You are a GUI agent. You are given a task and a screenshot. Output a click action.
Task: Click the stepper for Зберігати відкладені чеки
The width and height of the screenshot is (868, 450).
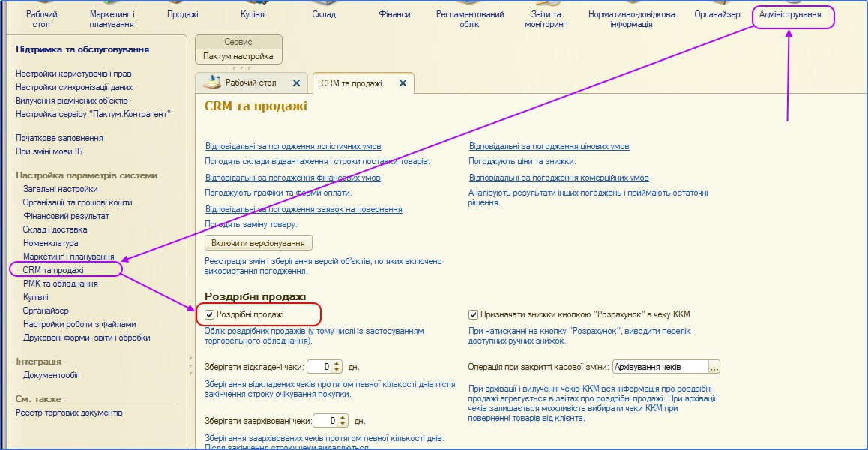tap(337, 367)
